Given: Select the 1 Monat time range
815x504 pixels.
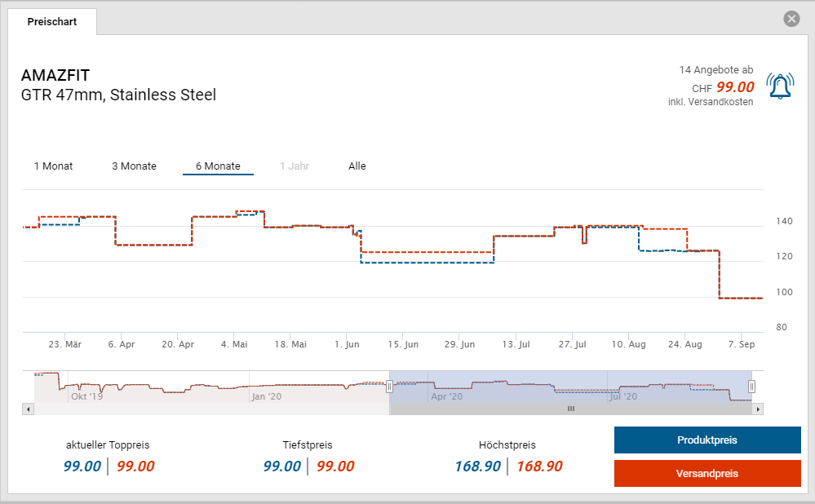Looking at the screenshot, I should click(x=53, y=166).
